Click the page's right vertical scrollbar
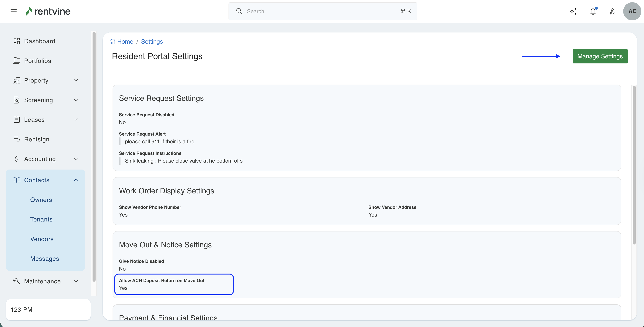The width and height of the screenshot is (644, 327). (634, 165)
